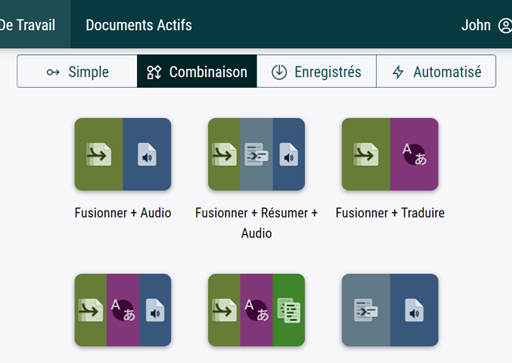Switch to the Combinaison tab
The height and width of the screenshot is (363, 512).
tap(197, 71)
